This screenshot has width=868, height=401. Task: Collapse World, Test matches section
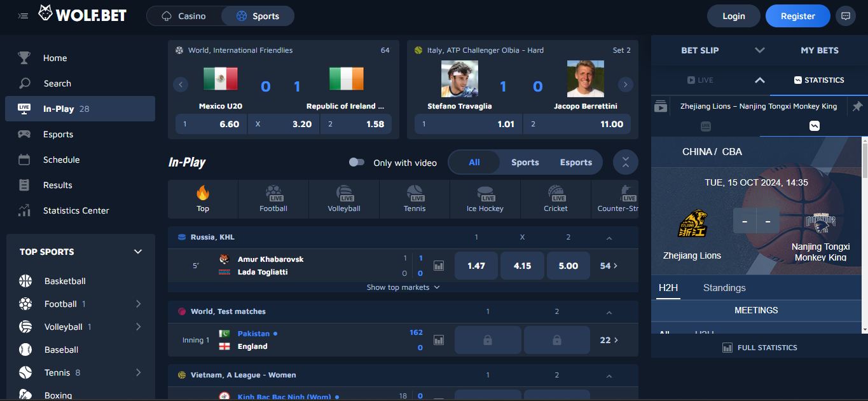(x=609, y=312)
